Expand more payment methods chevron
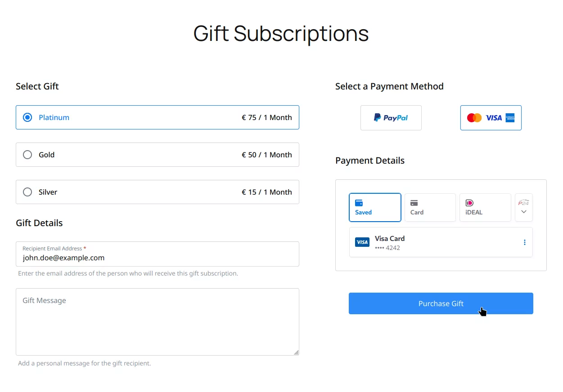This screenshot has height=392, width=563. tap(523, 212)
